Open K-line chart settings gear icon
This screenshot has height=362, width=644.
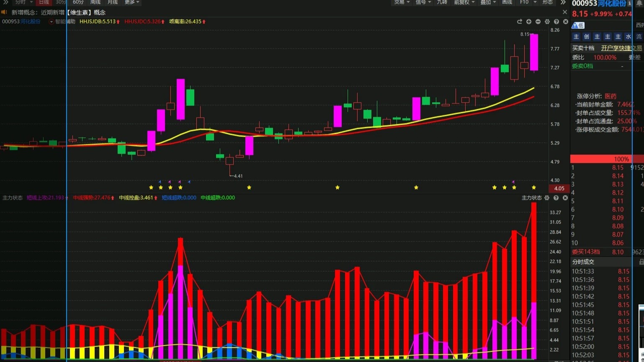(x=547, y=22)
